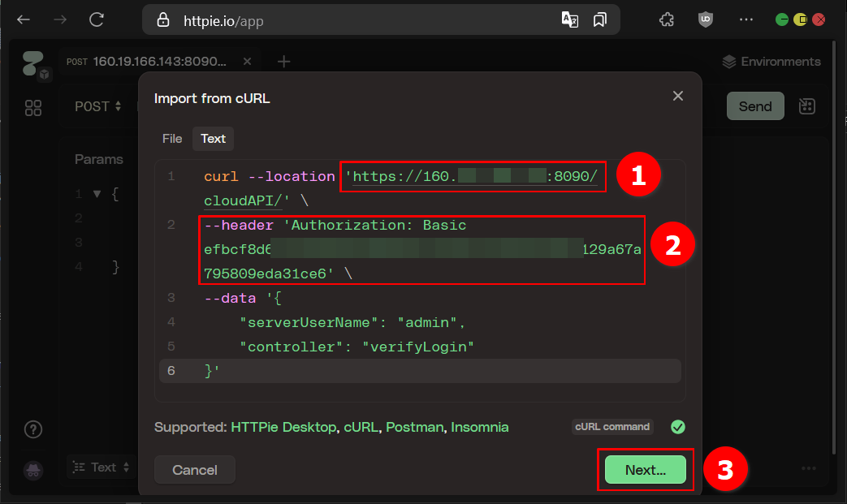
Task: Click the closing }' line 6
Action: (x=420, y=371)
